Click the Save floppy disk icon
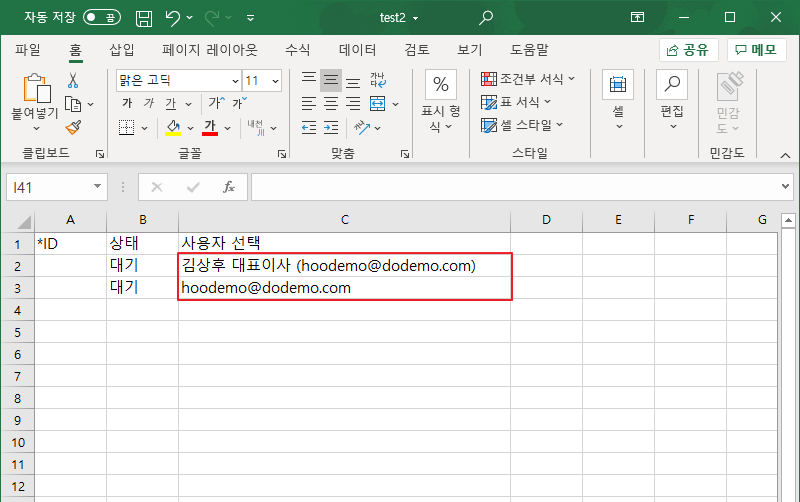Image resolution: width=800 pixels, height=502 pixels. point(144,18)
